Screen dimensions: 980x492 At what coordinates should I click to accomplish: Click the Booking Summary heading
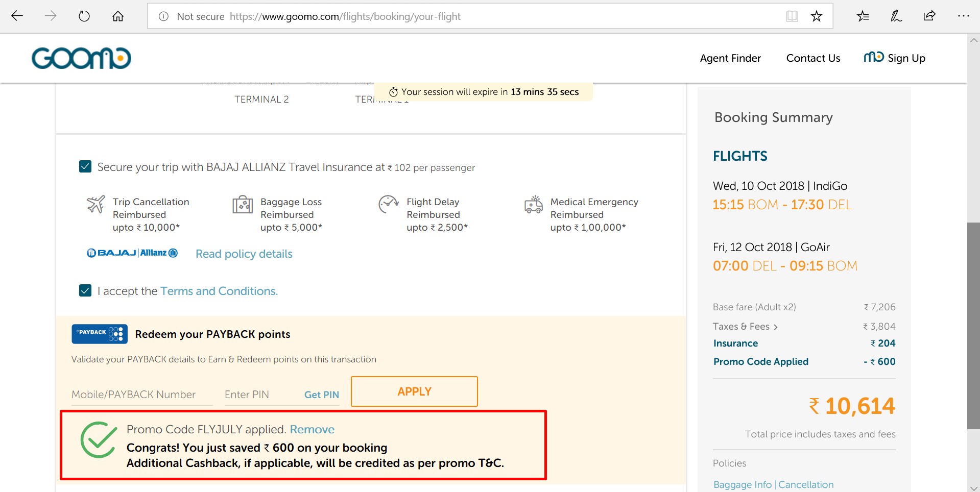(774, 117)
